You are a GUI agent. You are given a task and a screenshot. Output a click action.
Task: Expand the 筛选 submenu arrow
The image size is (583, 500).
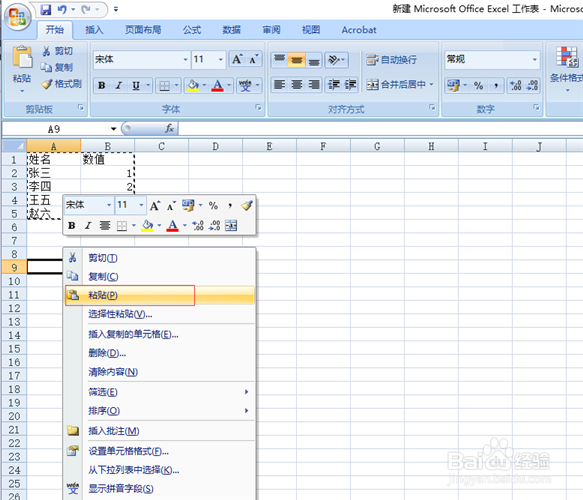pyautogui.click(x=246, y=392)
